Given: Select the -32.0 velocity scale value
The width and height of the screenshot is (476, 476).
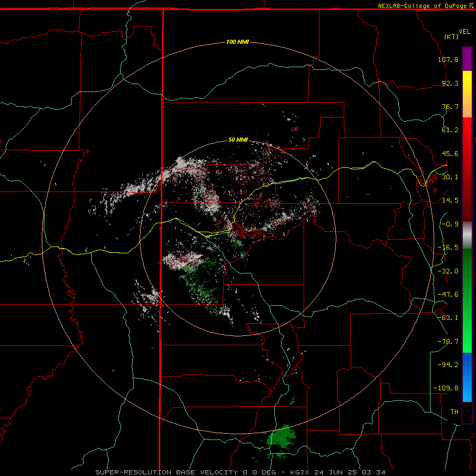Looking at the screenshot, I should coord(448,271).
